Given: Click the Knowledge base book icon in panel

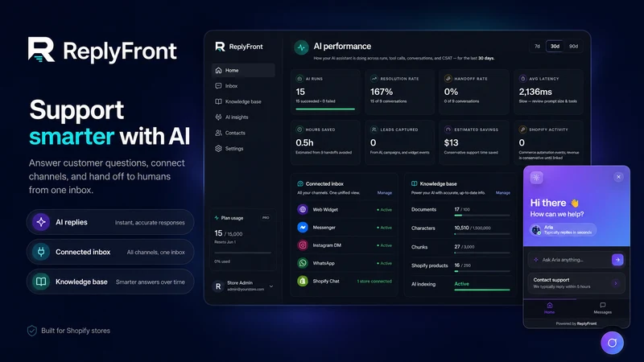Looking at the screenshot, I should pos(415,183).
